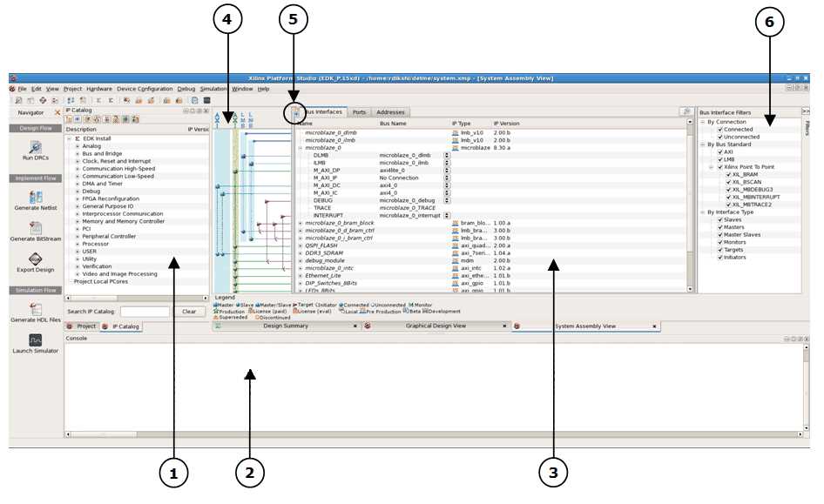Viewport: 824px width, 504px height.
Task: Close the Design Summary tab
Action: (355, 326)
